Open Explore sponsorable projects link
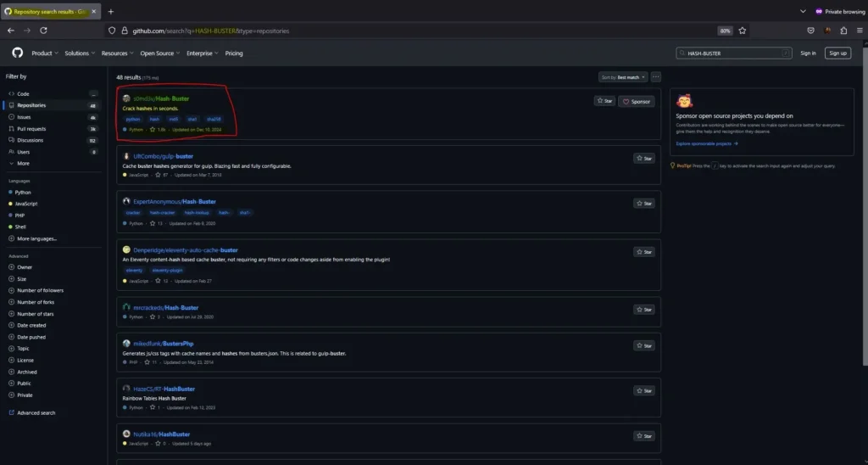 coord(707,143)
